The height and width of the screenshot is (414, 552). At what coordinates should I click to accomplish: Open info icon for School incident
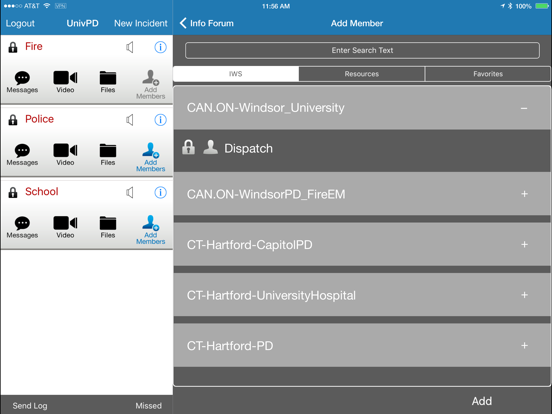(160, 192)
